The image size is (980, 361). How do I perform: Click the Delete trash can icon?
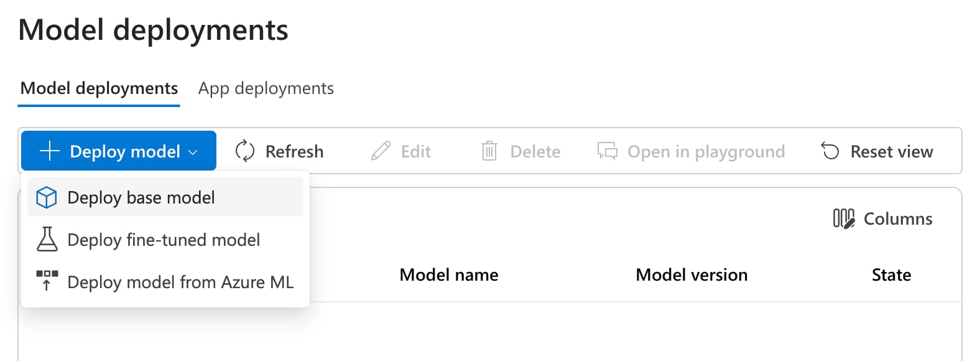(x=489, y=151)
